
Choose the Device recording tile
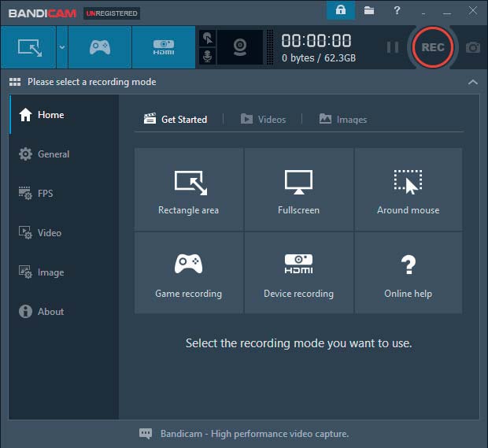click(x=299, y=272)
